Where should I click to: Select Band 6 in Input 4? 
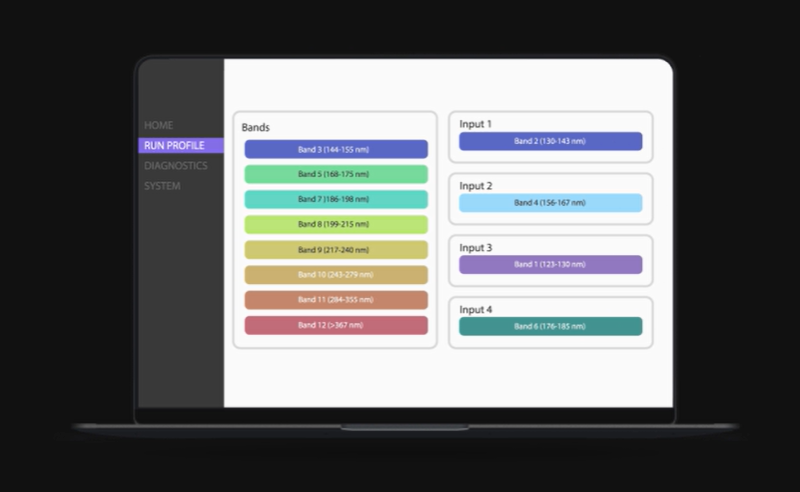pyautogui.click(x=550, y=326)
